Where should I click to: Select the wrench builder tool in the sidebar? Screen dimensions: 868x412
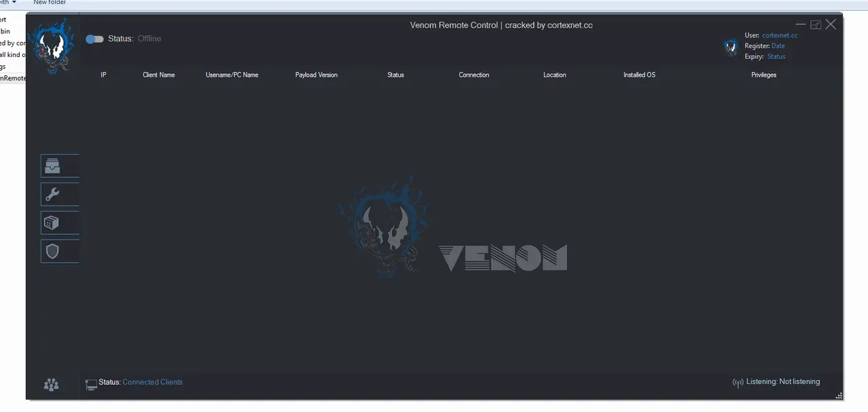52,194
